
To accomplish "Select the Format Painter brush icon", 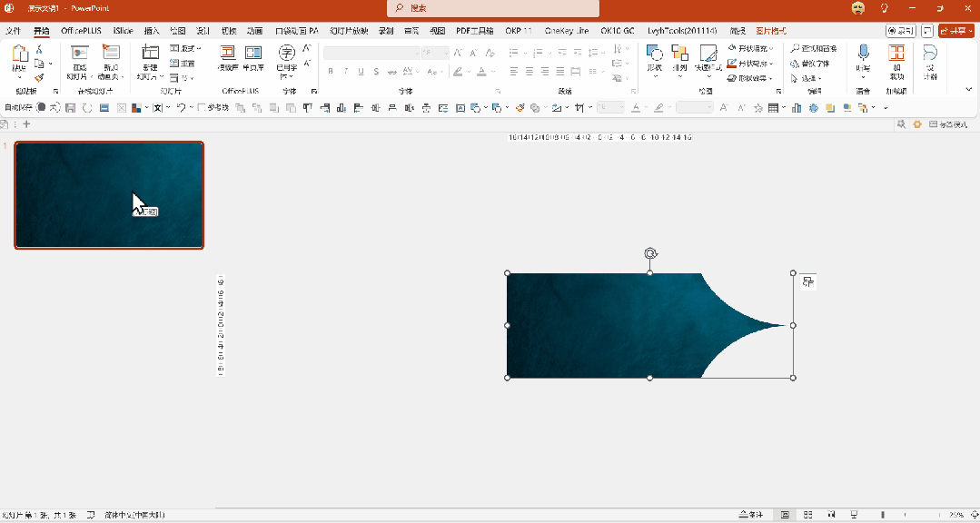I will coord(39,78).
